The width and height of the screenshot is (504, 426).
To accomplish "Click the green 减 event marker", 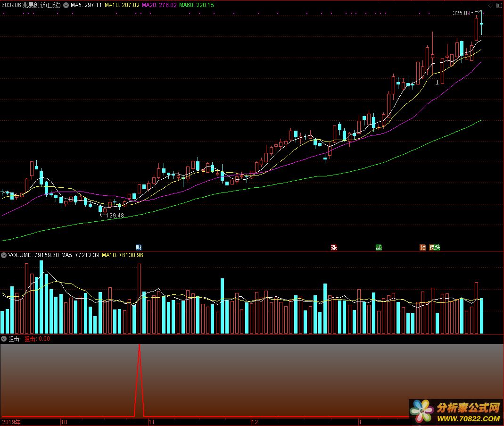I will pyautogui.click(x=379, y=247).
